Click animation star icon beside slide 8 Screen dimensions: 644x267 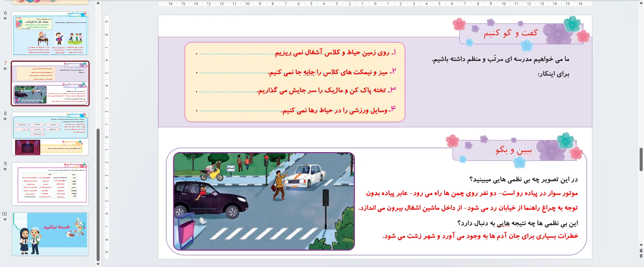tap(5, 119)
